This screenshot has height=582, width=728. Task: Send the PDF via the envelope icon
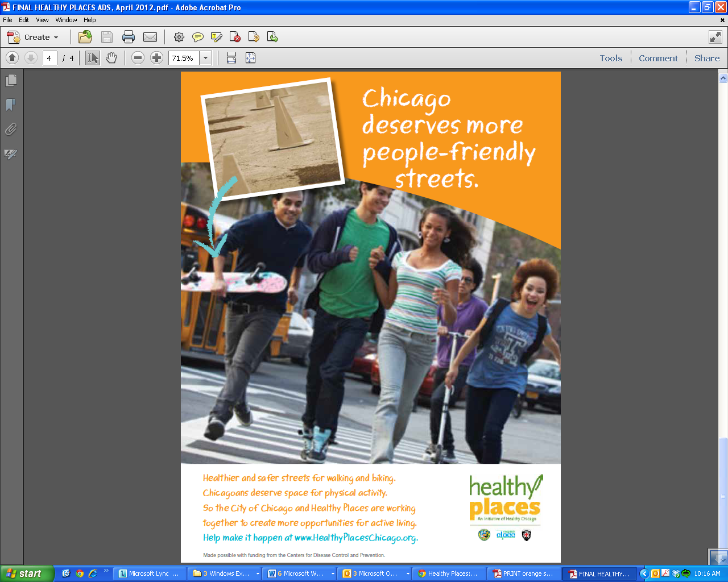point(150,37)
